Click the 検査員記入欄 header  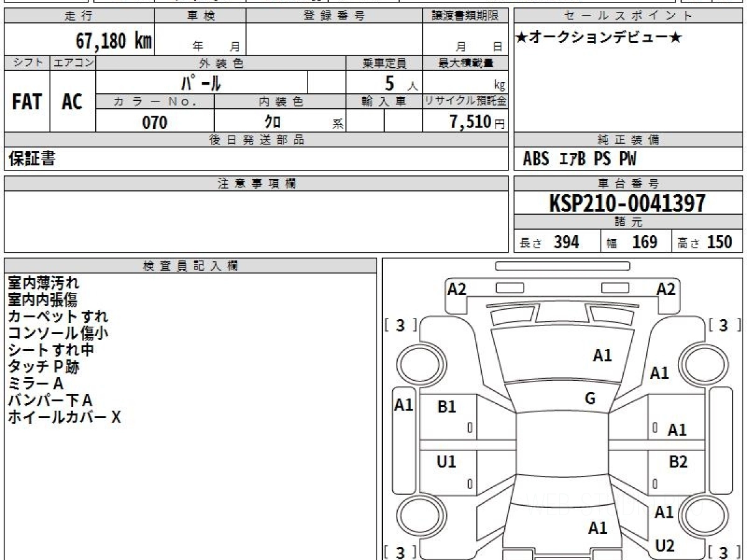tap(190, 266)
